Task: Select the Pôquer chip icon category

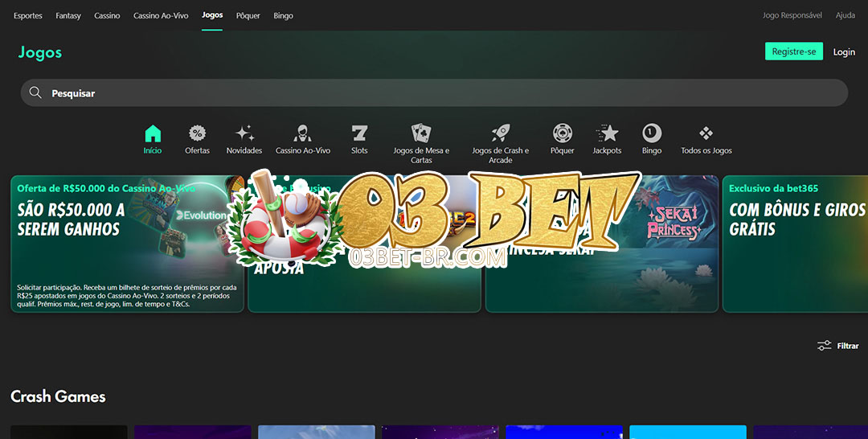Action: click(x=563, y=134)
